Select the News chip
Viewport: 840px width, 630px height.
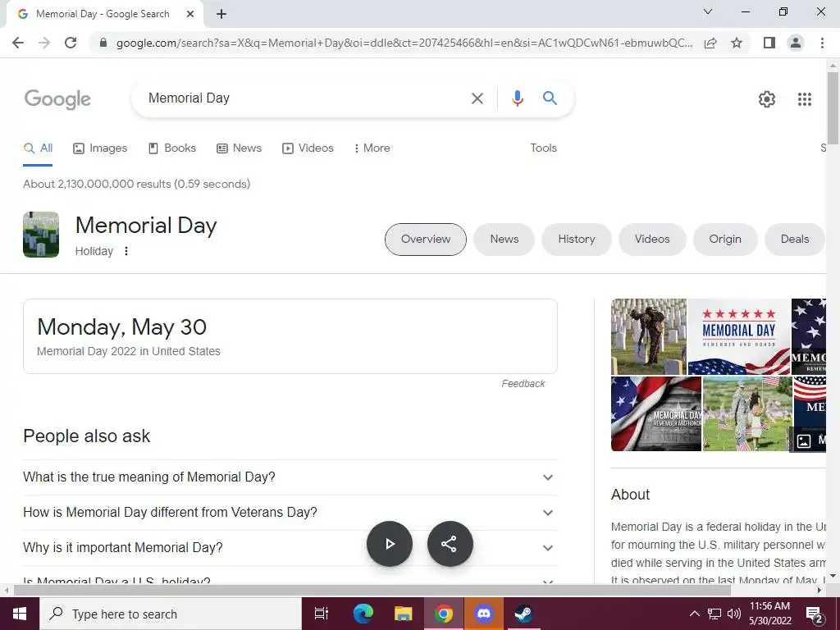tap(504, 240)
